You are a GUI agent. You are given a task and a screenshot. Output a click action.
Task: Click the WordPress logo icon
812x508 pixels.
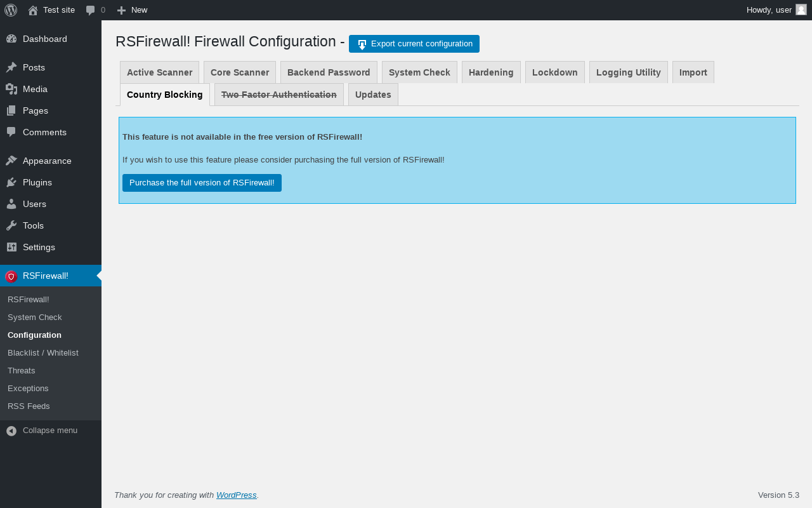11,10
